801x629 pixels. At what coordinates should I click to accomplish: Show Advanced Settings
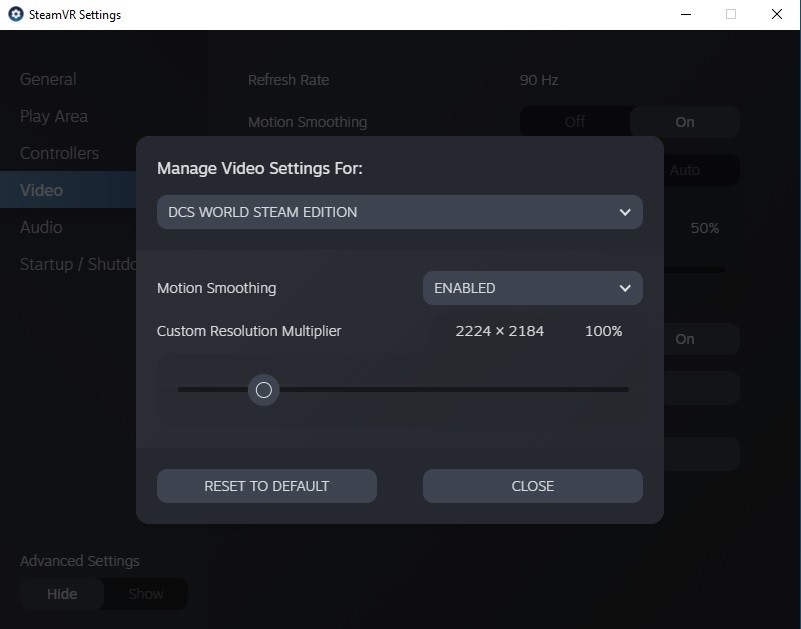point(146,594)
